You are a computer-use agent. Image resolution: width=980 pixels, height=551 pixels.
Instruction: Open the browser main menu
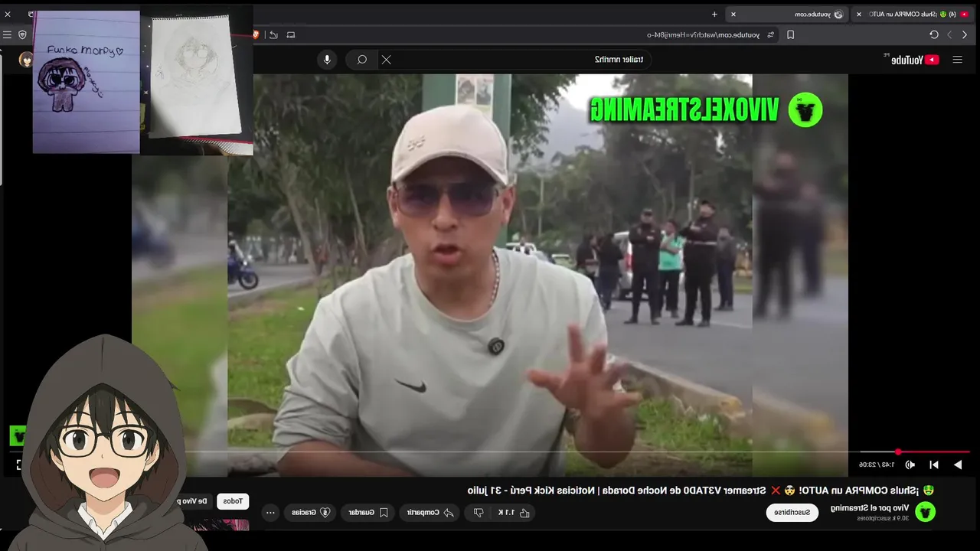click(x=7, y=34)
